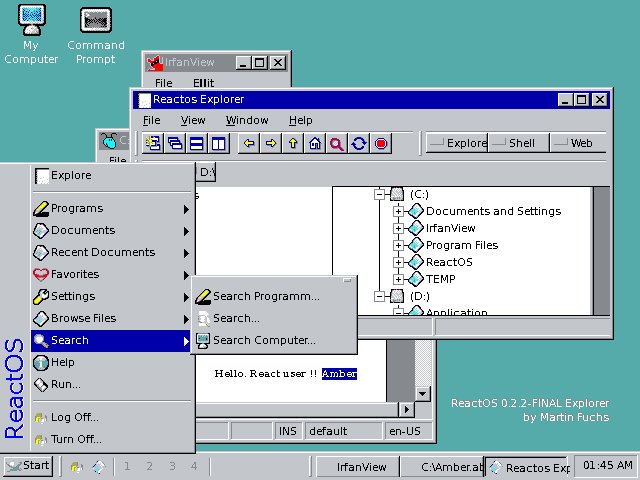Viewport: 640px width, 480px height.
Task: Choose Help in the Start menu
Action: click(x=111, y=363)
